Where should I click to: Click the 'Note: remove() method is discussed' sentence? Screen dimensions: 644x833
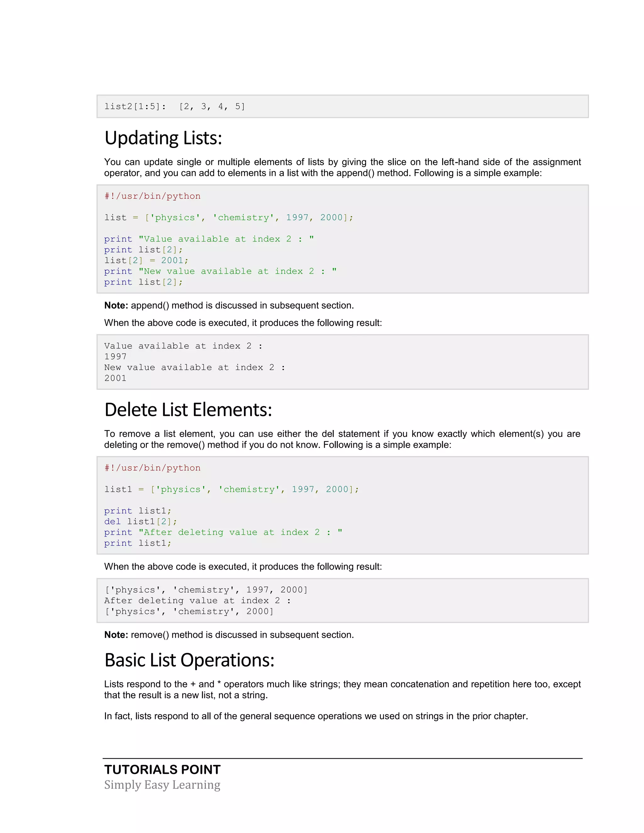pyautogui.click(x=229, y=635)
